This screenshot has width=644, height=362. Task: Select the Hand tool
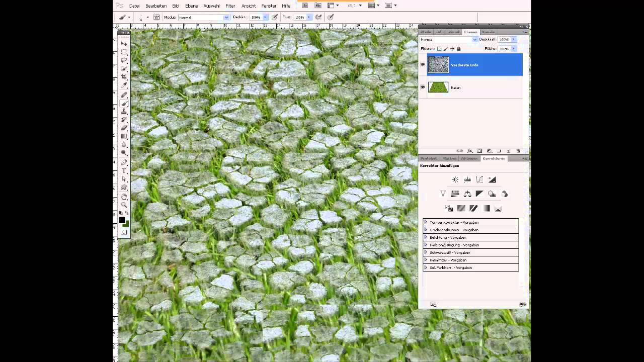[124, 197]
